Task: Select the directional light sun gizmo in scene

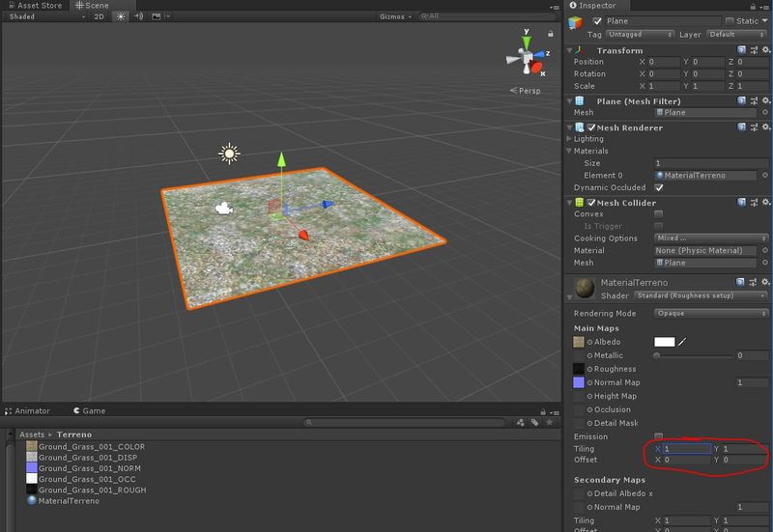Action: [229, 154]
